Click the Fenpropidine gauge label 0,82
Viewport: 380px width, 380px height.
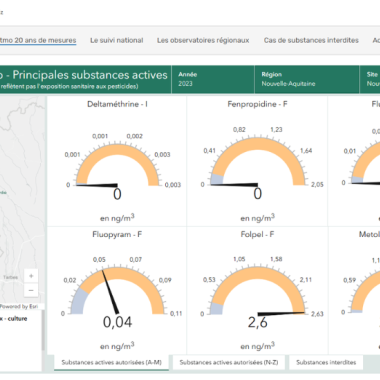tap(239, 129)
